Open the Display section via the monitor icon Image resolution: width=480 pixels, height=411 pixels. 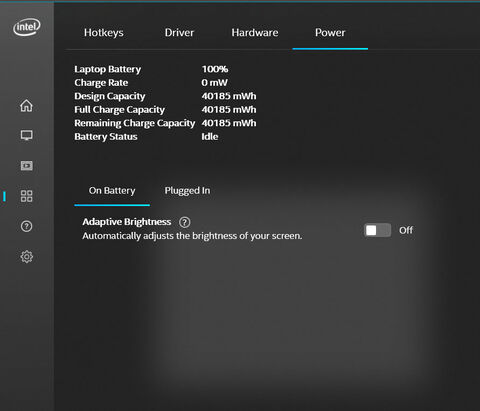[26, 135]
